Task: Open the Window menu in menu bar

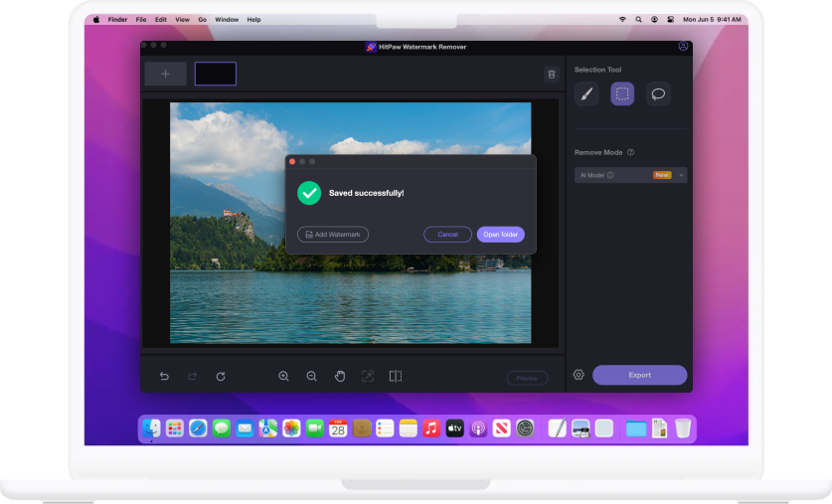Action: 227,19
